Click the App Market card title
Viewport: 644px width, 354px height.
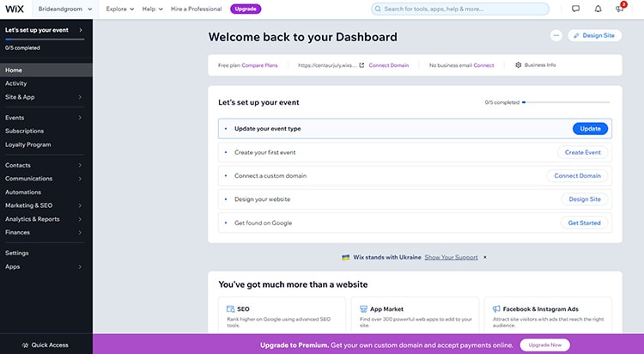click(386, 308)
